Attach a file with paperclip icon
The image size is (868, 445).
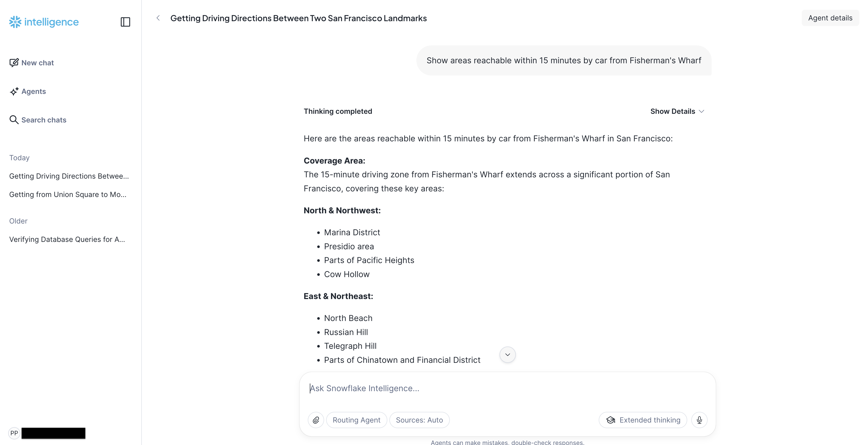pos(316,420)
